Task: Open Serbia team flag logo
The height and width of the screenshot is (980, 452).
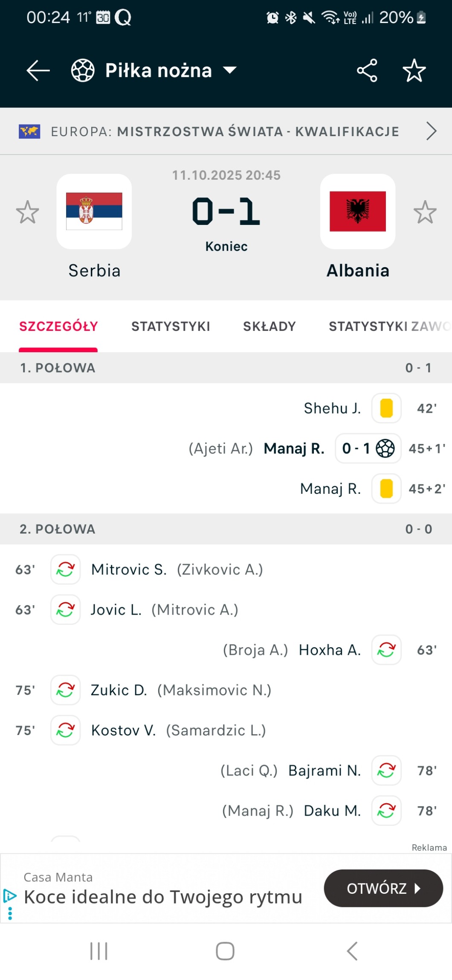Action: point(94,212)
